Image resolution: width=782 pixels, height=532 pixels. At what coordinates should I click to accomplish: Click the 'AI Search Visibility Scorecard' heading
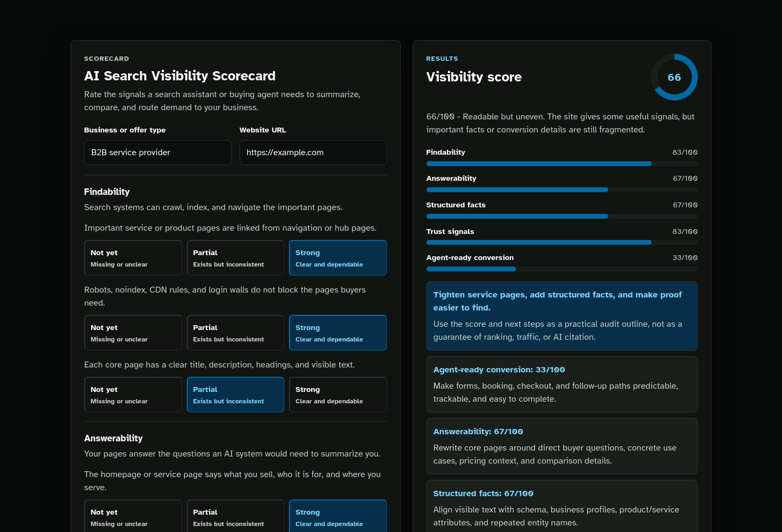pos(180,76)
